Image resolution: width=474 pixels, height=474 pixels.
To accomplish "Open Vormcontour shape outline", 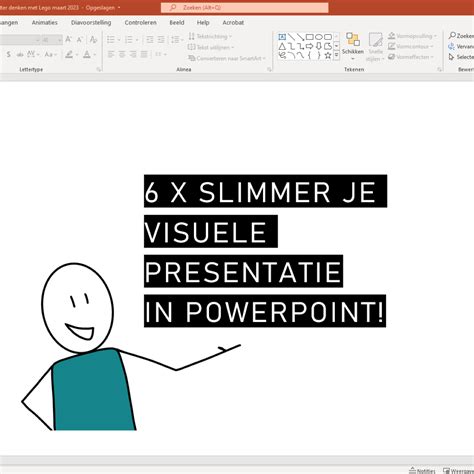I will click(411, 46).
